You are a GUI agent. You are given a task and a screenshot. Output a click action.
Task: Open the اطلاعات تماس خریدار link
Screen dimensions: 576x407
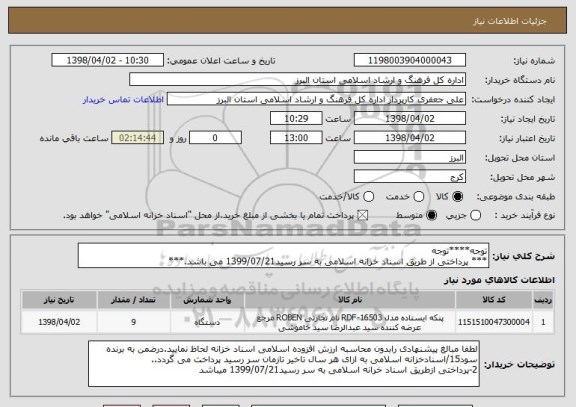pos(123,100)
